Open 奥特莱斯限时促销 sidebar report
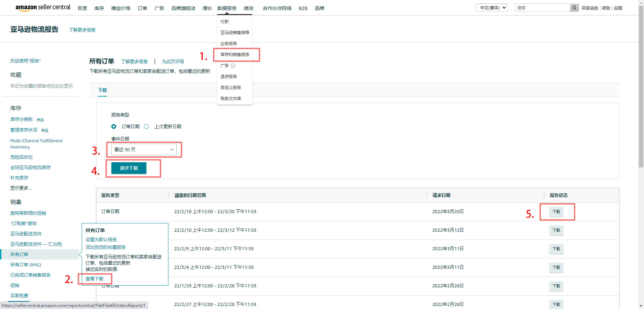 pyautogui.click(x=28, y=213)
